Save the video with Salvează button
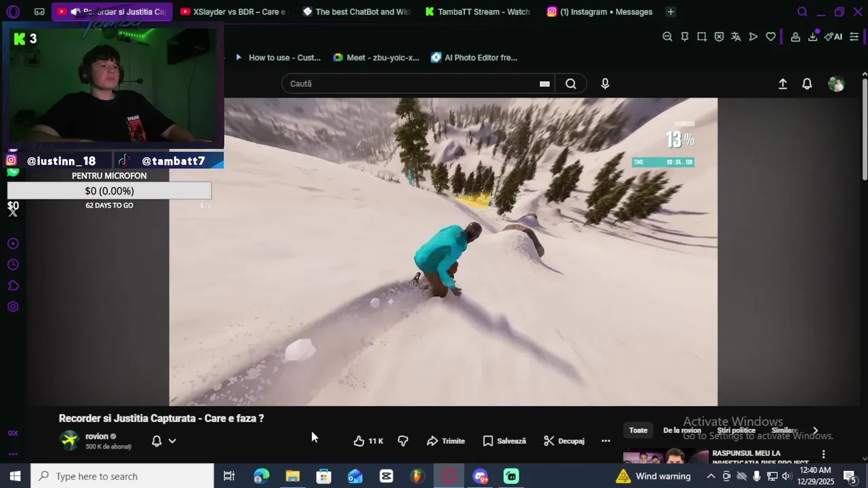Screen dimensions: 868x488 coord(504,441)
